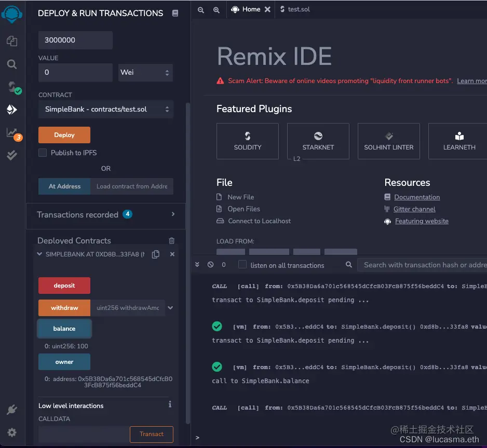Focus the transaction hash search field
487x448 pixels.
423,265
